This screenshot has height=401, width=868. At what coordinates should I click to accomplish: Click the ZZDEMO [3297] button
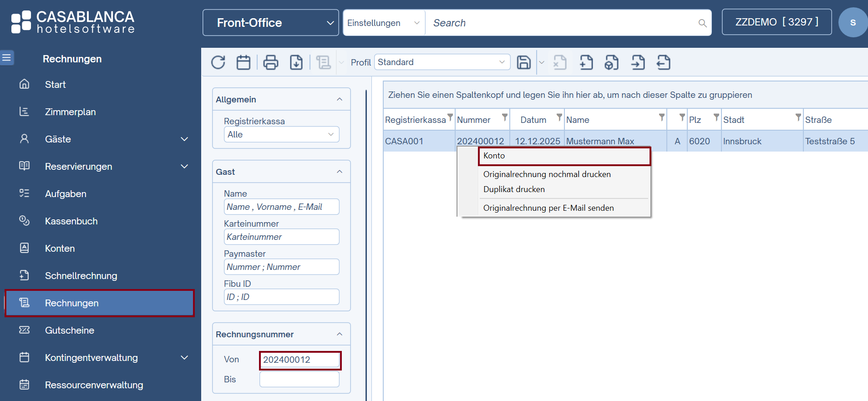point(777,22)
